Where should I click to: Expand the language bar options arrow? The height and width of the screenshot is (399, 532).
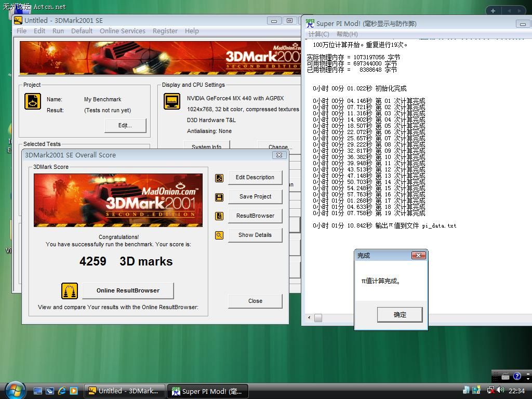click(528, 378)
